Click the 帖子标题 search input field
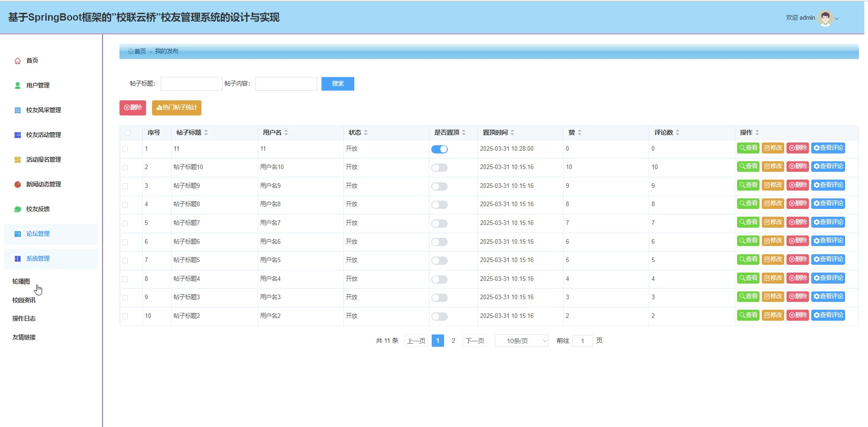 pos(191,84)
